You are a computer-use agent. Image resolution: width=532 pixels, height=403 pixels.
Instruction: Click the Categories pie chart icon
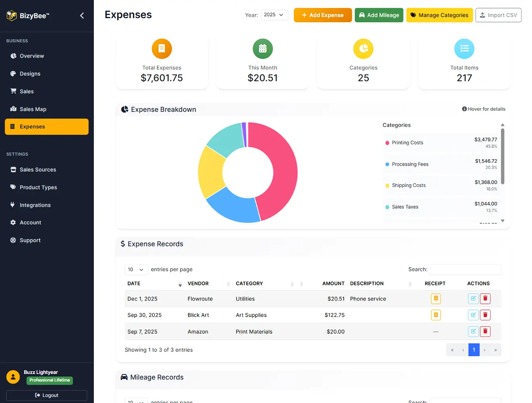point(363,48)
